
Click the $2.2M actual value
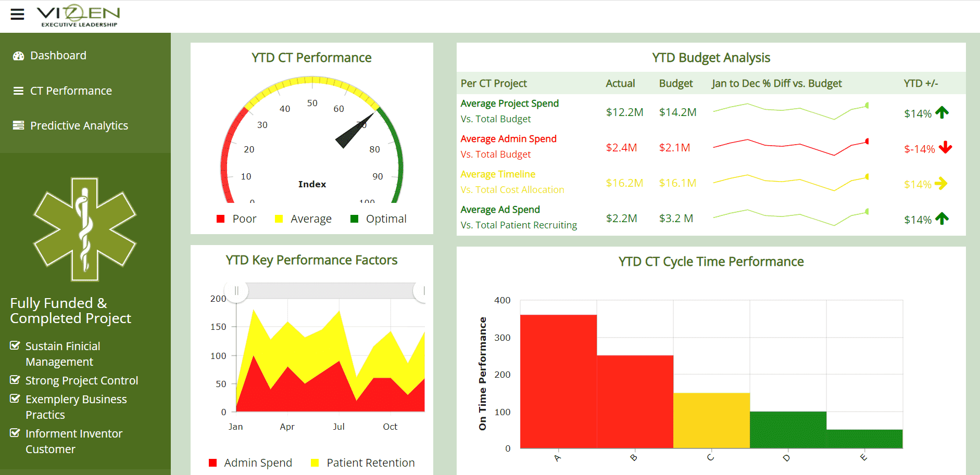(x=621, y=219)
